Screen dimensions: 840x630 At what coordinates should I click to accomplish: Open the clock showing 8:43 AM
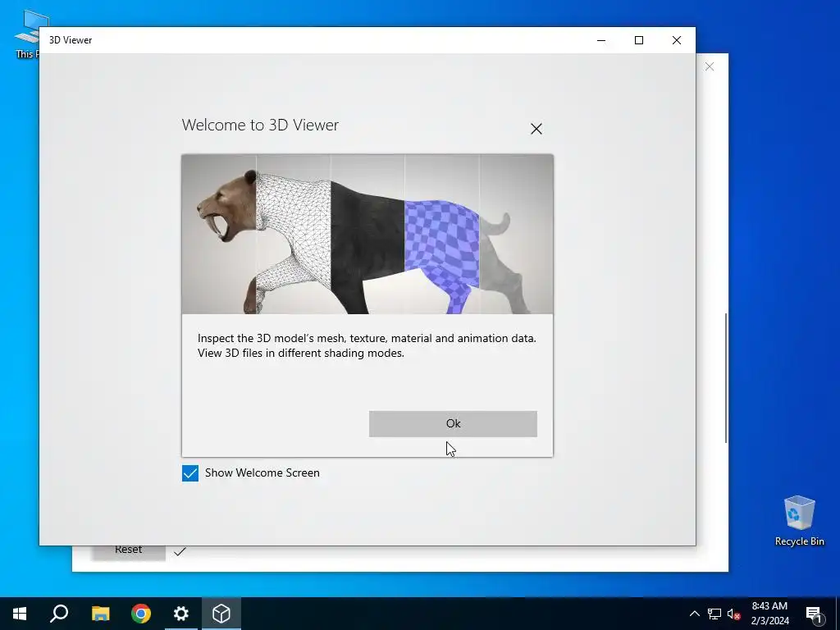pyautogui.click(x=769, y=614)
